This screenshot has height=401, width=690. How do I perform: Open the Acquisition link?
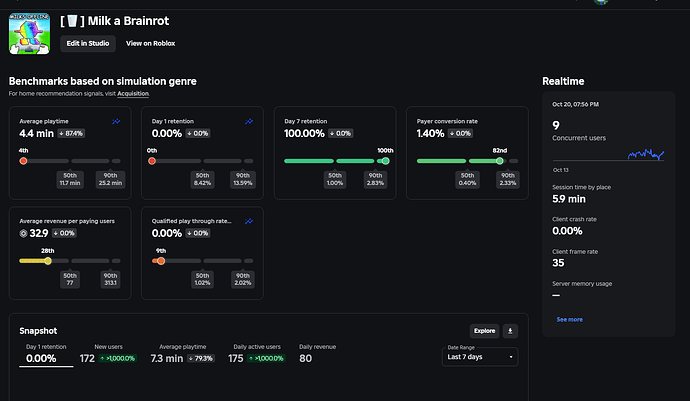tap(132, 93)
